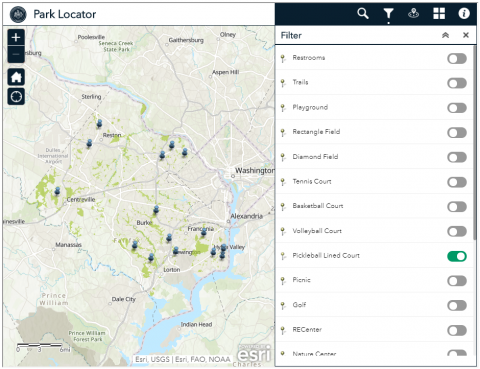480x369 pixels.
Task: Click the Filter panel scrollbar
Action: click(x=474, y=143)
